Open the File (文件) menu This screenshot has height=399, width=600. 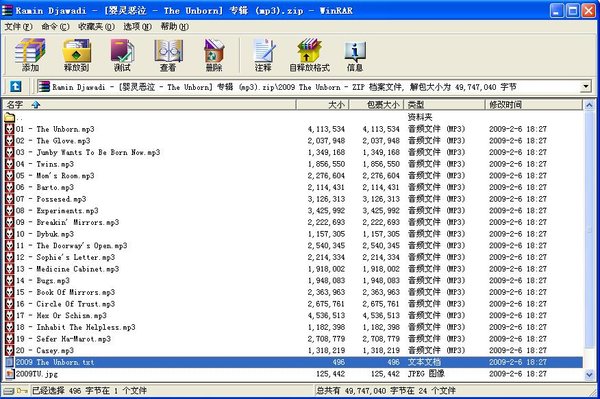click(18, 26)
